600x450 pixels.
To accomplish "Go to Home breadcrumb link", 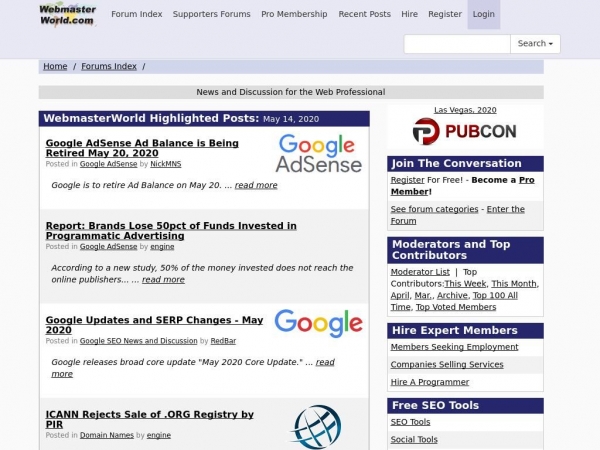I will tap(55, 66).
